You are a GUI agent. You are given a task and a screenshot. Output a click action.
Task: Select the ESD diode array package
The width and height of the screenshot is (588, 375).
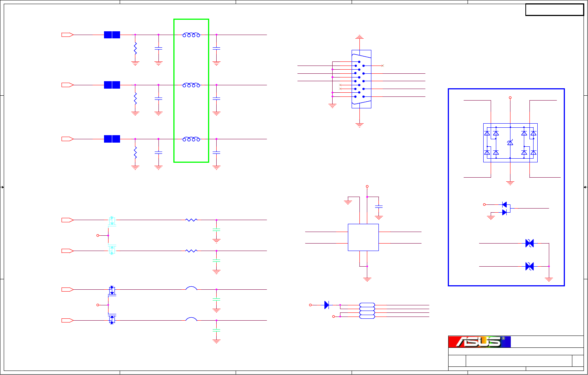pos(510,143)
